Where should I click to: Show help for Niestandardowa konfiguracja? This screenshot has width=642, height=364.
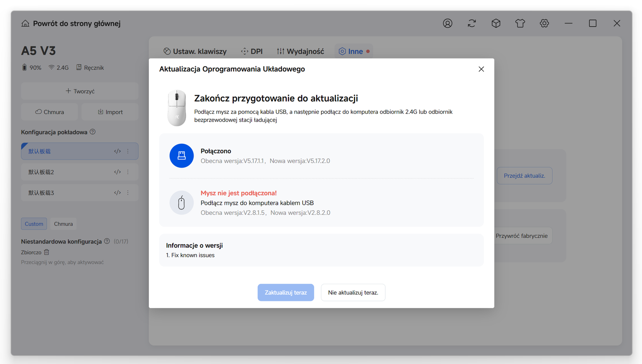click(x=107, y=241)
